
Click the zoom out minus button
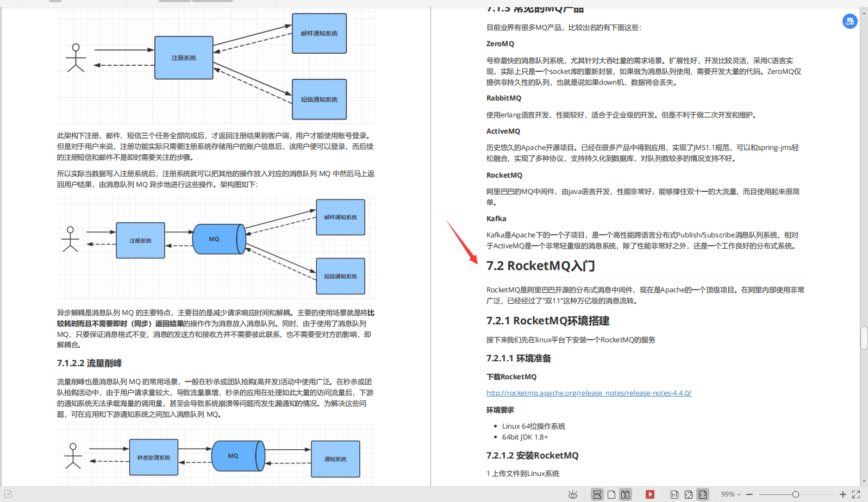click(750, 494)
